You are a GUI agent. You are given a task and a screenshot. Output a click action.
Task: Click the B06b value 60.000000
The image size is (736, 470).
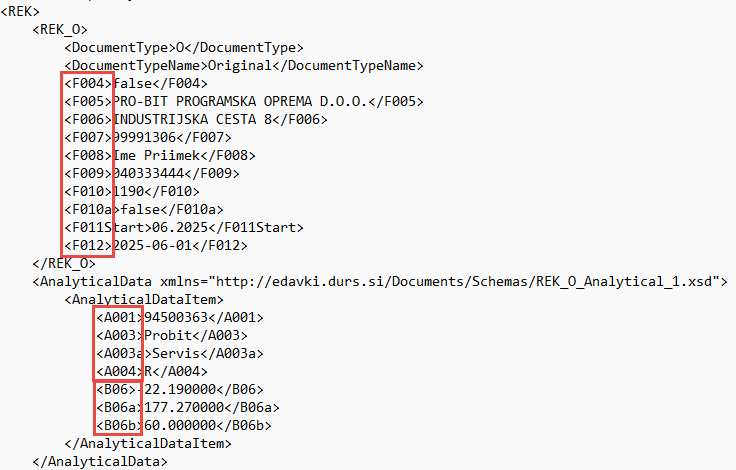[180, 425]
